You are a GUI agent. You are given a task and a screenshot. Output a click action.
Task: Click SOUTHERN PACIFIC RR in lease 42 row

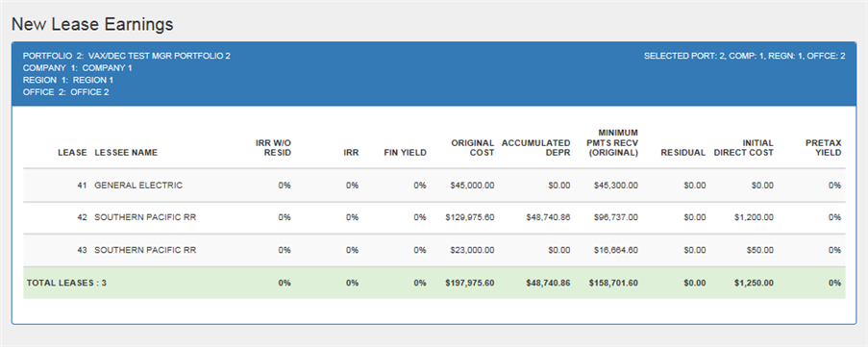click(x=145, y=217)
